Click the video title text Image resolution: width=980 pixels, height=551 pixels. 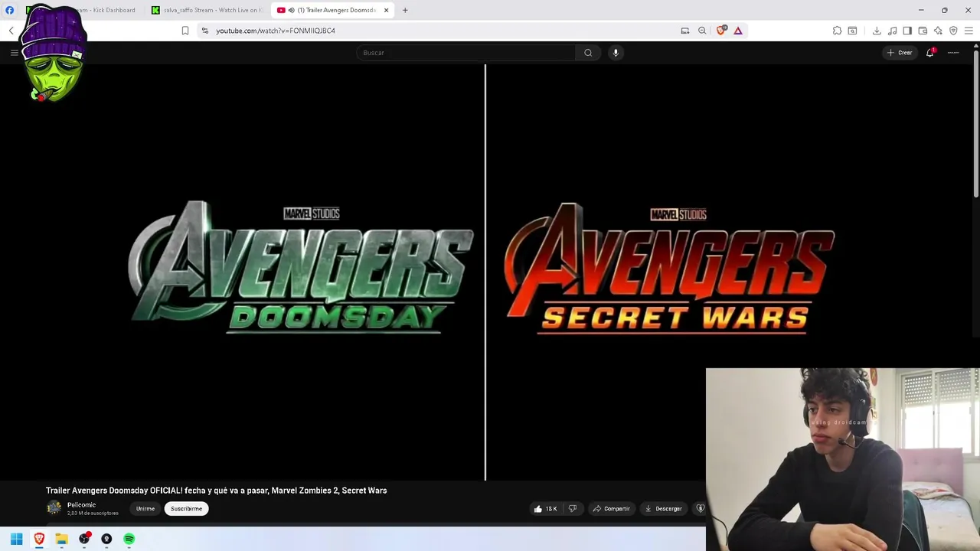(x=216, y=491)
